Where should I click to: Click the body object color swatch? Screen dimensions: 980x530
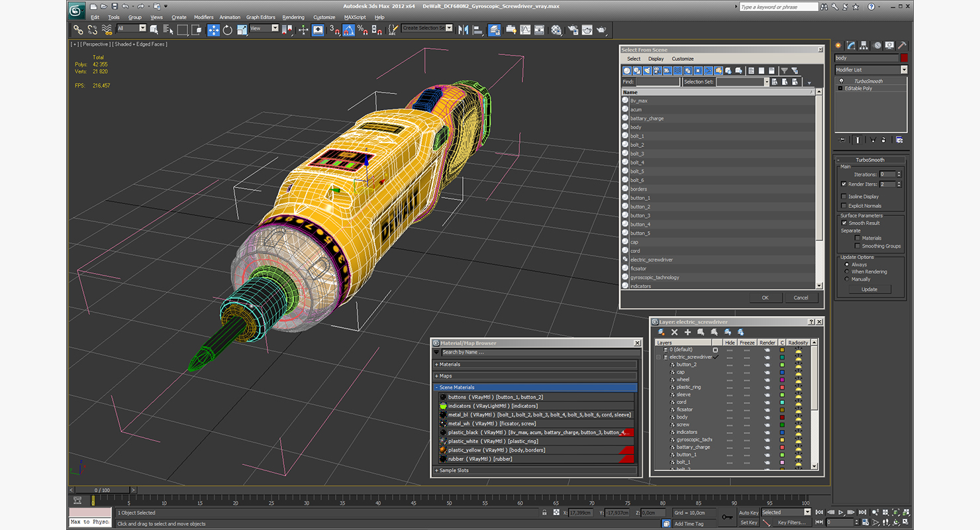click(904, 58)
